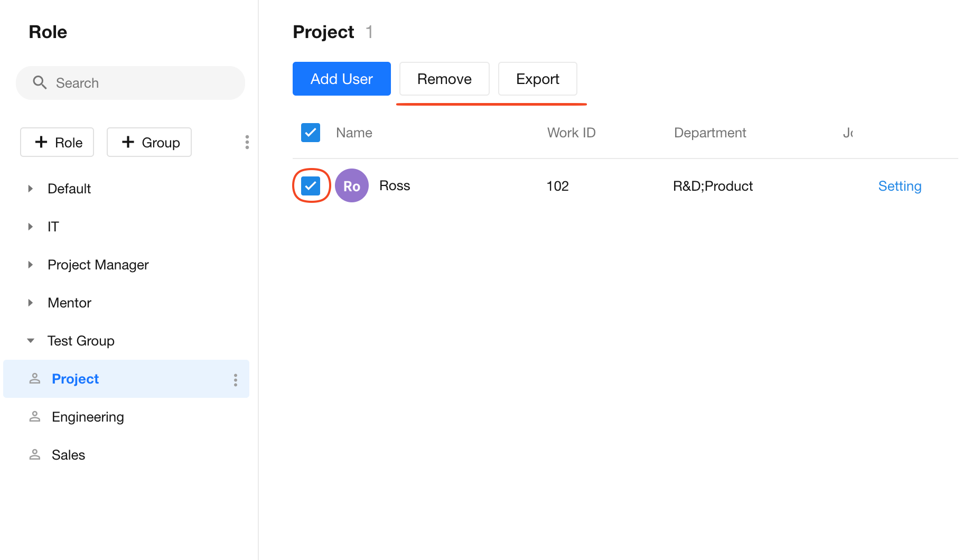This screenshot has height=560, width=972.
Task: Deselect the checkbox for Ross
Action: tap(311, 185)
